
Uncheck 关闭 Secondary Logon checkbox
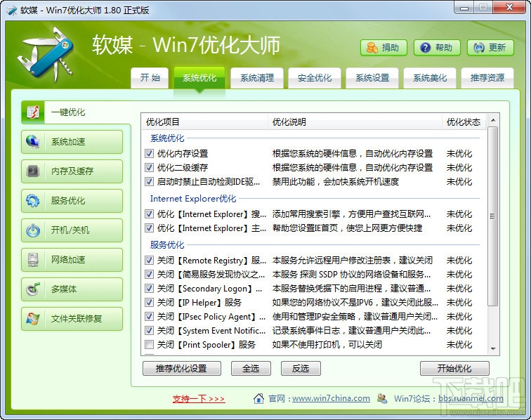(149, 288)
